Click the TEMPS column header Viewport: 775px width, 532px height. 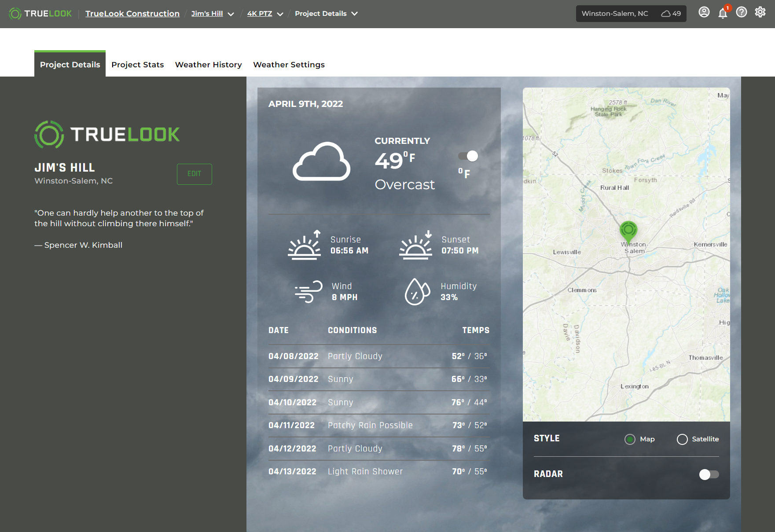point(476,330)
